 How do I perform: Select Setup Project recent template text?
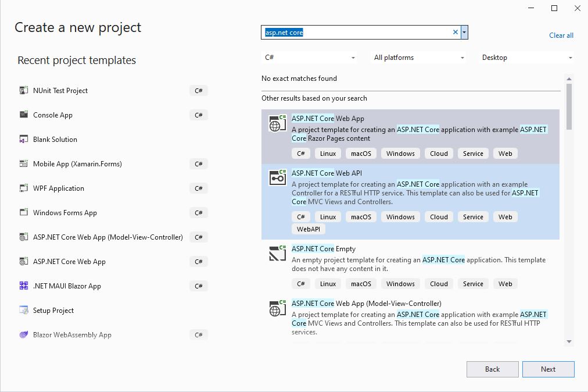coord(53,310)
